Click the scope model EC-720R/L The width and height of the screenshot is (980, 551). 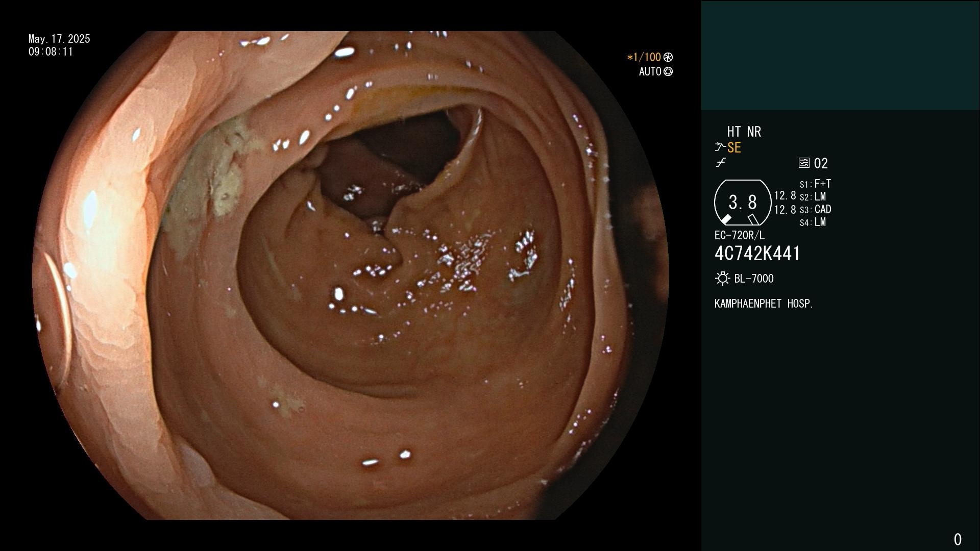tap(740, 235)
